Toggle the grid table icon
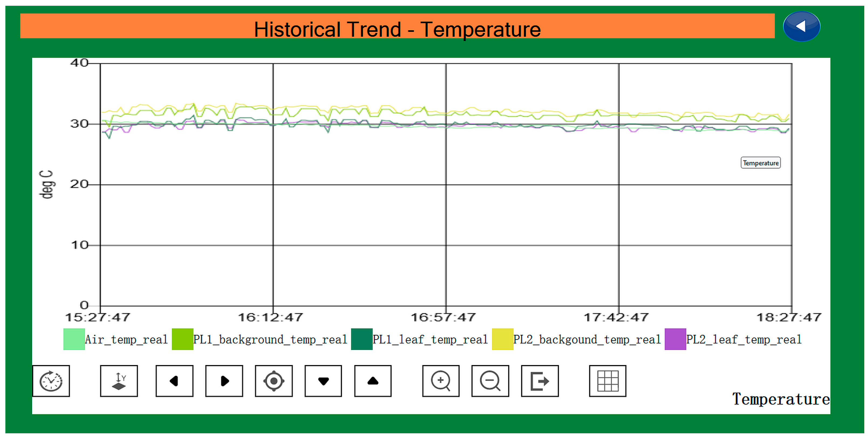Screen dimensions: 868x436 click(608, 381)
